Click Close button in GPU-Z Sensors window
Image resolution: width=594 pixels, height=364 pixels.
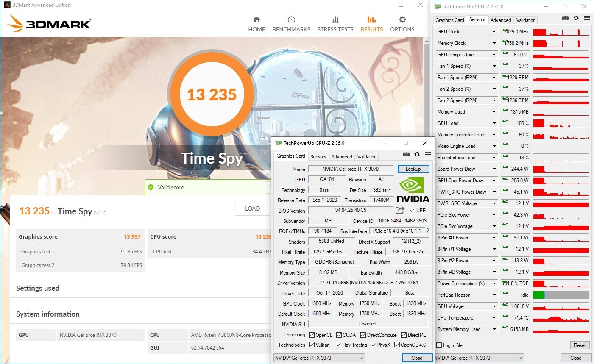(x=576, y=358)
